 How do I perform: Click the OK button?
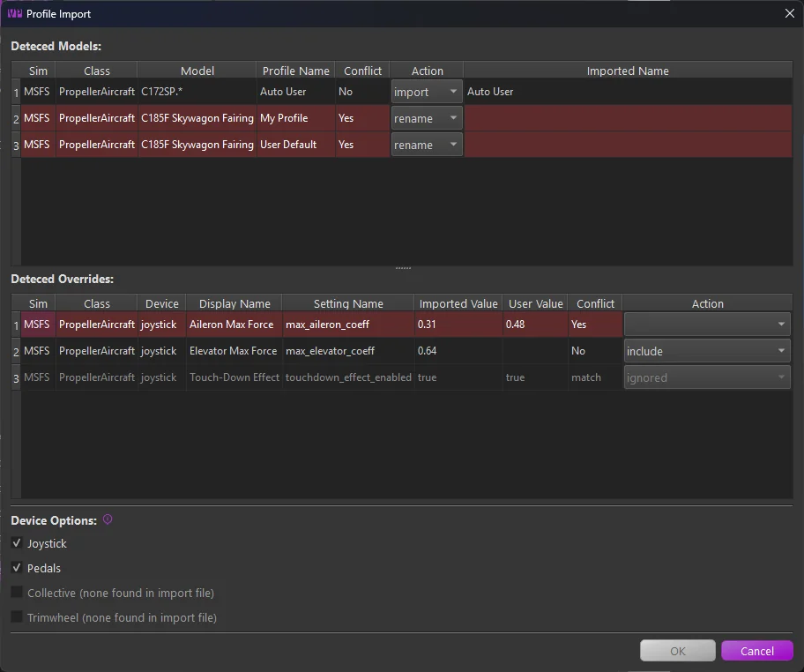coord(677,651)
